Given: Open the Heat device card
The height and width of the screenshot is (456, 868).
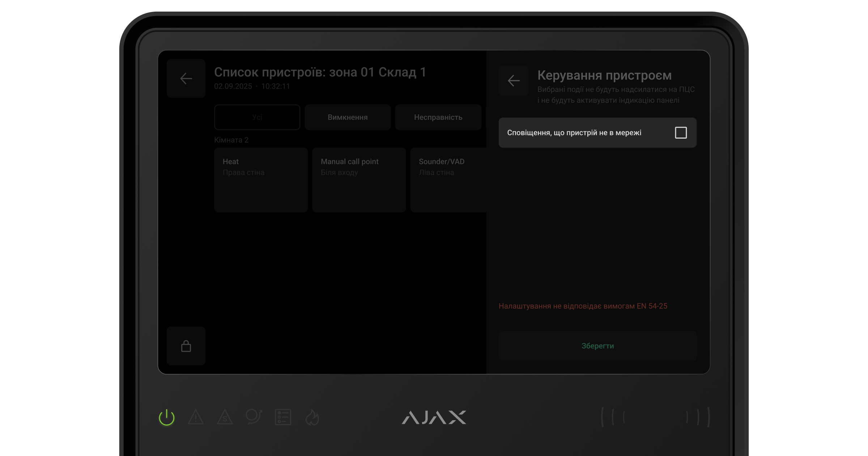Looking at the screenshot, I should (261, 180).
